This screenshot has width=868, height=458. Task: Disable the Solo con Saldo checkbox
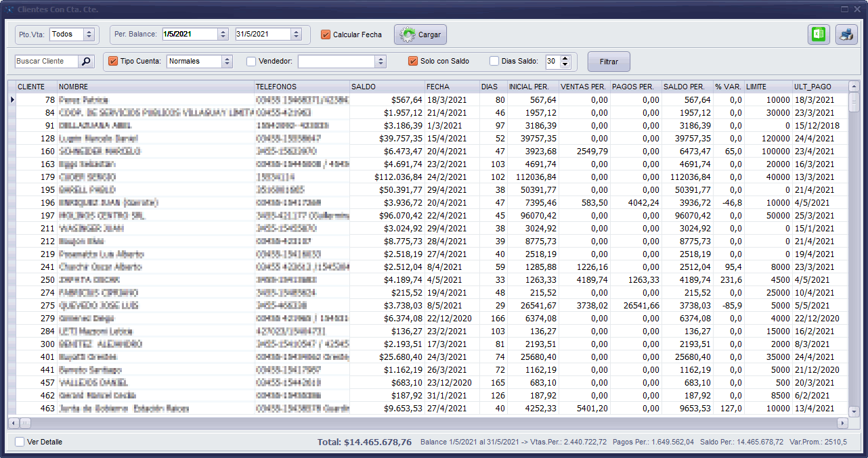413,62
